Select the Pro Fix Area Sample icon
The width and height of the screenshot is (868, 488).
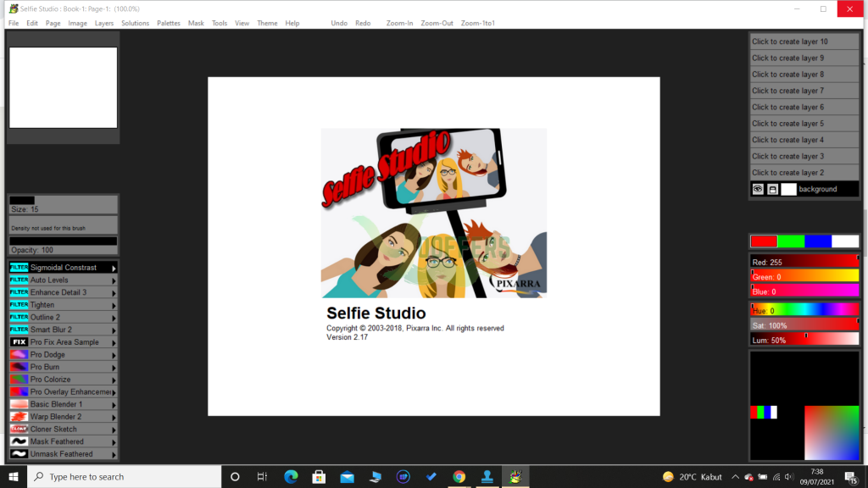coord(19,342)
